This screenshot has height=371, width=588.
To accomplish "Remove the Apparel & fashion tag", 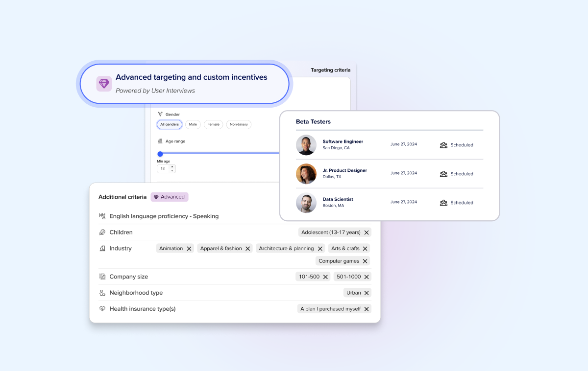I will [248, 249].
